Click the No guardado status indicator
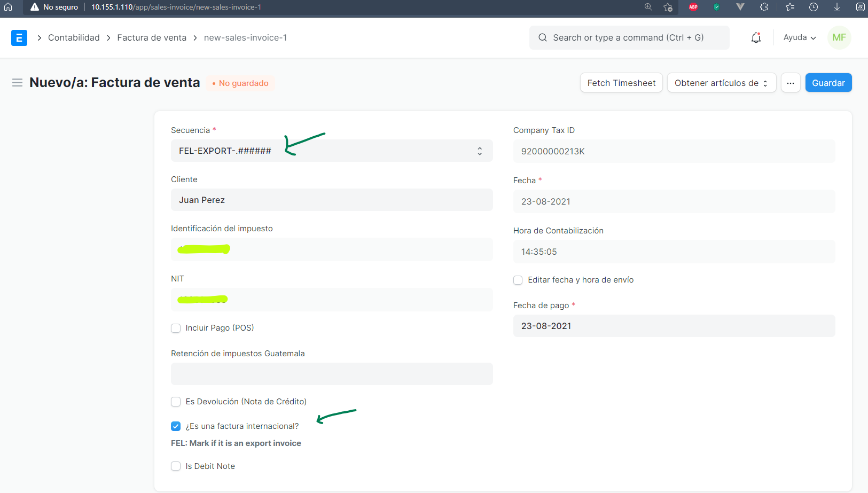The height and width of the screenshot is (493, 868). point(240,83)
